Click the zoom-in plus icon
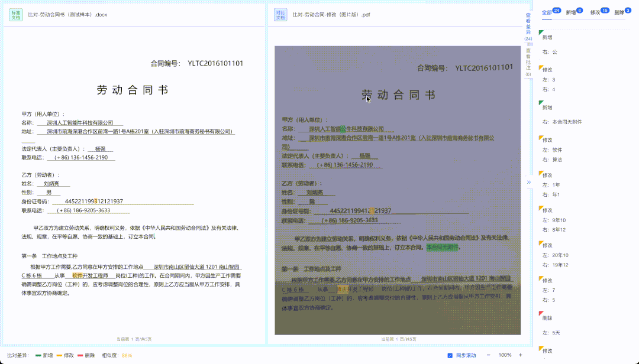Viewport: 639px width, 364px height. click(x=520, y=355)
